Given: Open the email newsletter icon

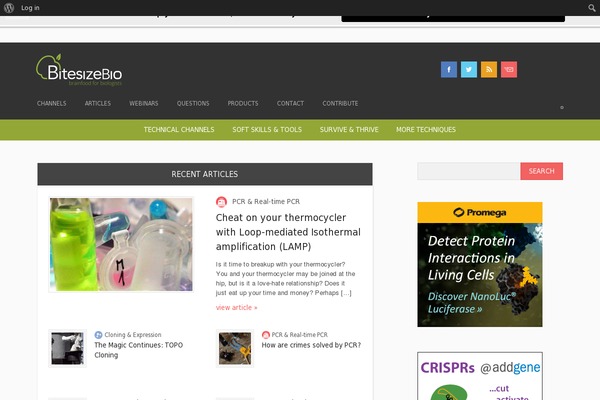Looking at the screenshot, I should point(509,70).
